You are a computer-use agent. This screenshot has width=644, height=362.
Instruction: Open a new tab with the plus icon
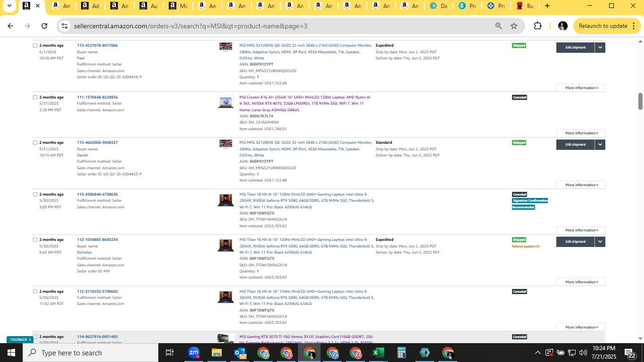(547, 6)
